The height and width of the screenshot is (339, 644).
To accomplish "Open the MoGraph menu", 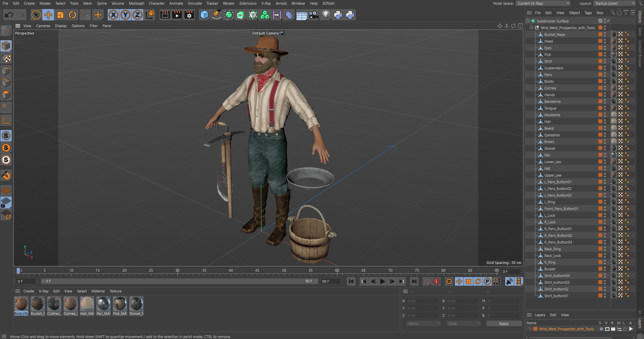I will coord(136,3).
